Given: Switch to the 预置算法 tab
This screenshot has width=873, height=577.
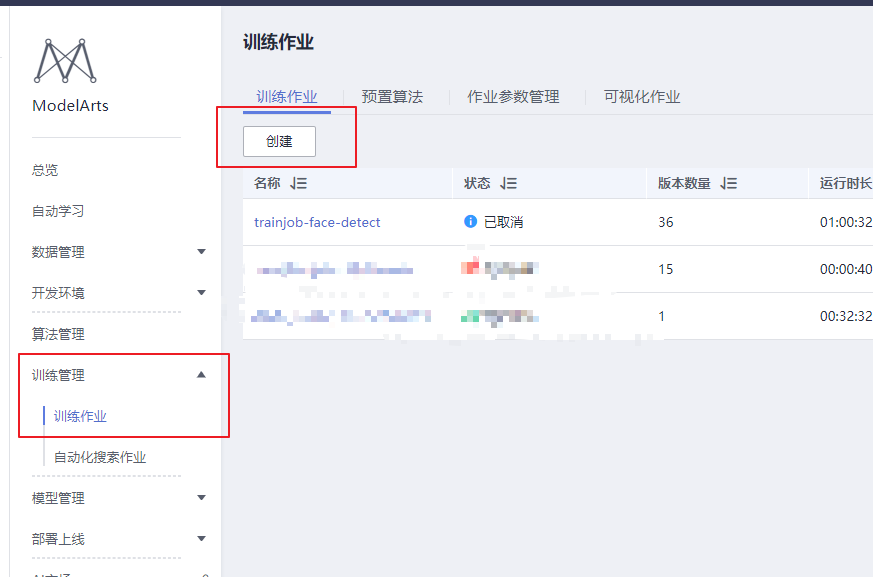Looking at the screenshot, I should pos(394,96).
